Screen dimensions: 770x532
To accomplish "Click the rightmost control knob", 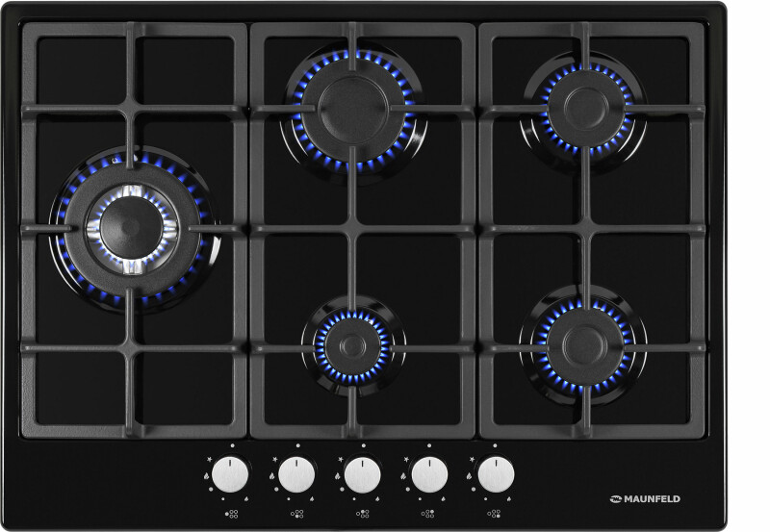I will (x=496, y=474).
